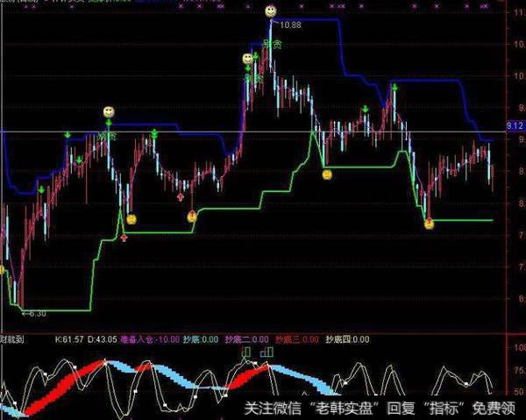This screenshot has height=420, width=526.
Task: Click the yellow face below the green line near 8
Action: coord(327,175)
